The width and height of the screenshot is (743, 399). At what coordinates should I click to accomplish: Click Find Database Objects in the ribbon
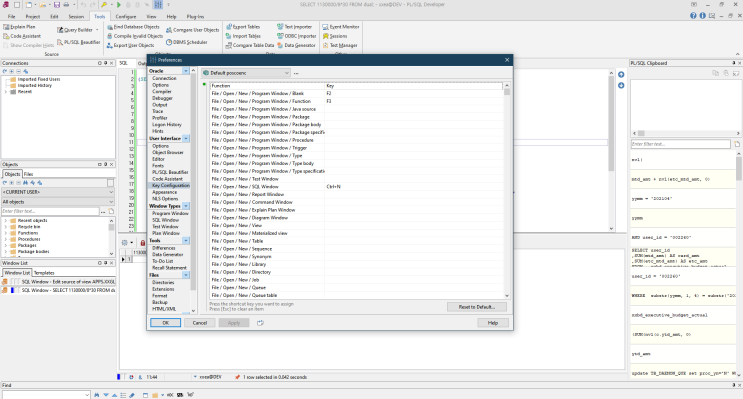click(x=133, y=27)
